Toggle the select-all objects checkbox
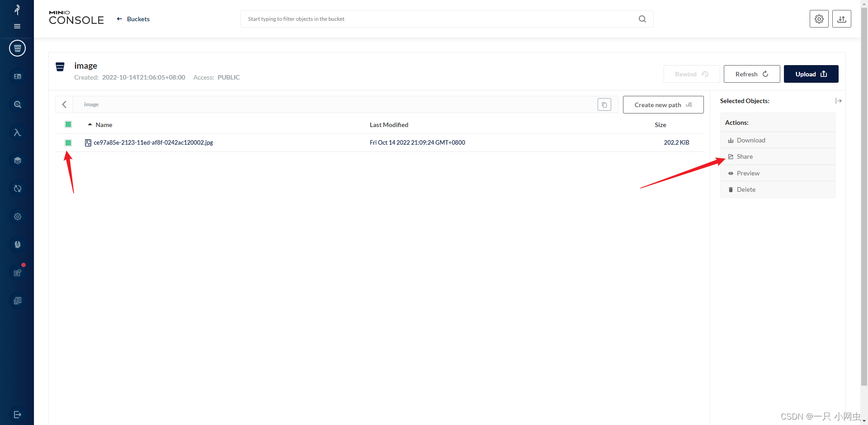Image resolution: width=868 pixels, height=425 pixels. (x=68, y=124)
